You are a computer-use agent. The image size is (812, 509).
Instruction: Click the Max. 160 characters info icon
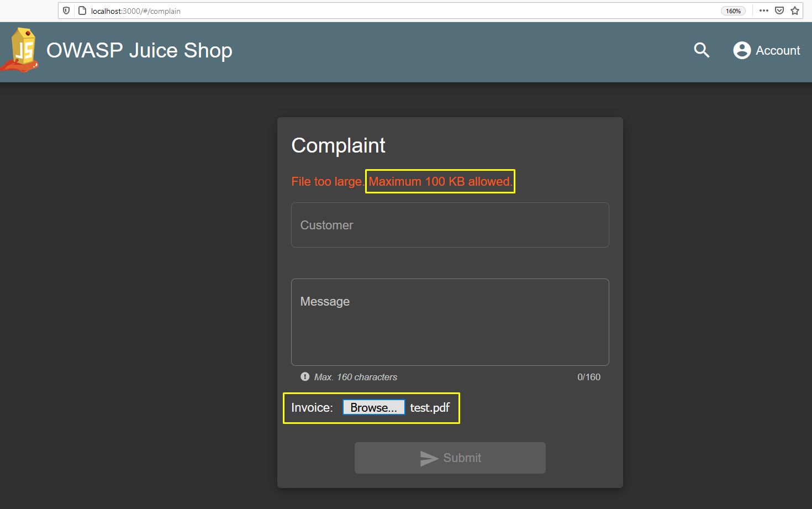305,376
